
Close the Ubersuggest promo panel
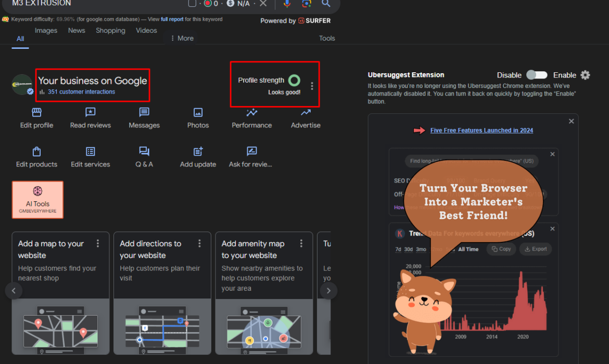click(572, 121)
